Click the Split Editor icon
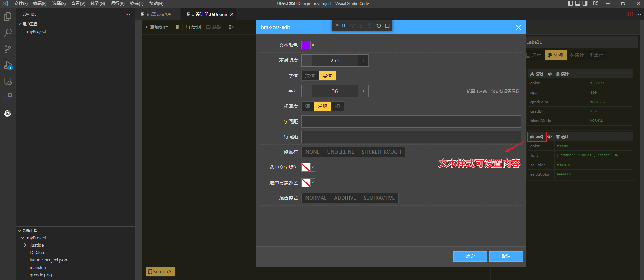Viewport: 644px width, 280px height. pyautogui.click(x=630, y=14)
